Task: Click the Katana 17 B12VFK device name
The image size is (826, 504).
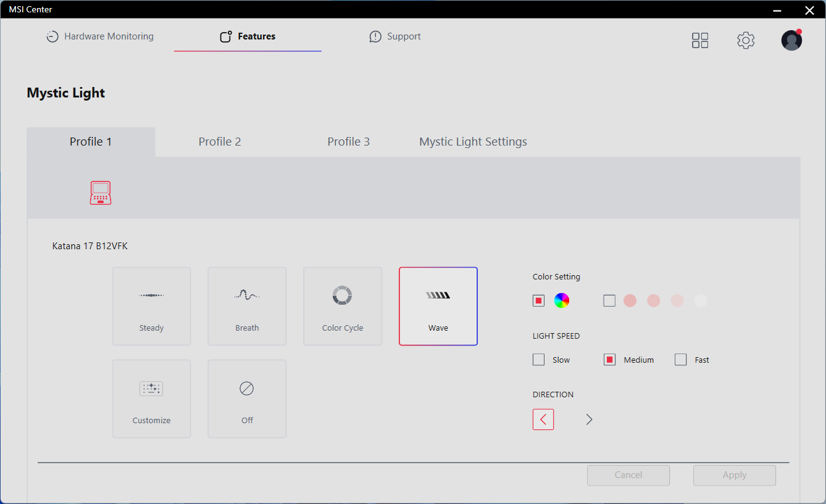Action: point(90,246)
